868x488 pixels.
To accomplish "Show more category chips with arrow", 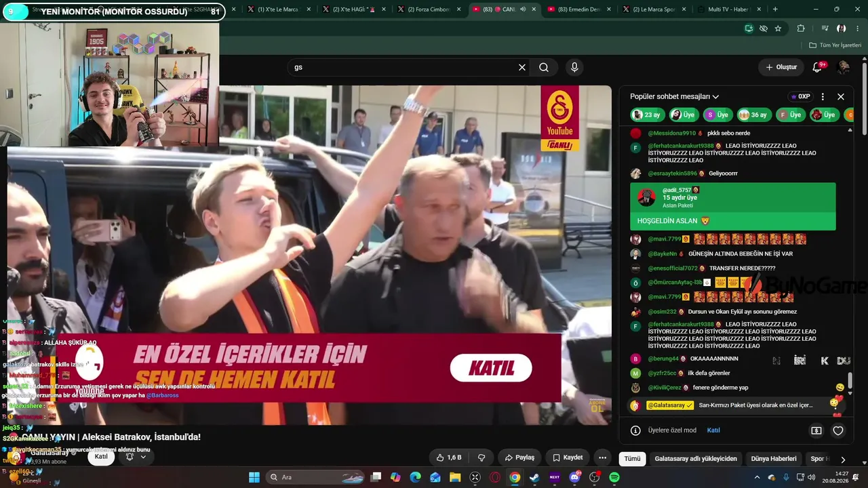I will click(x=843, y=459).
